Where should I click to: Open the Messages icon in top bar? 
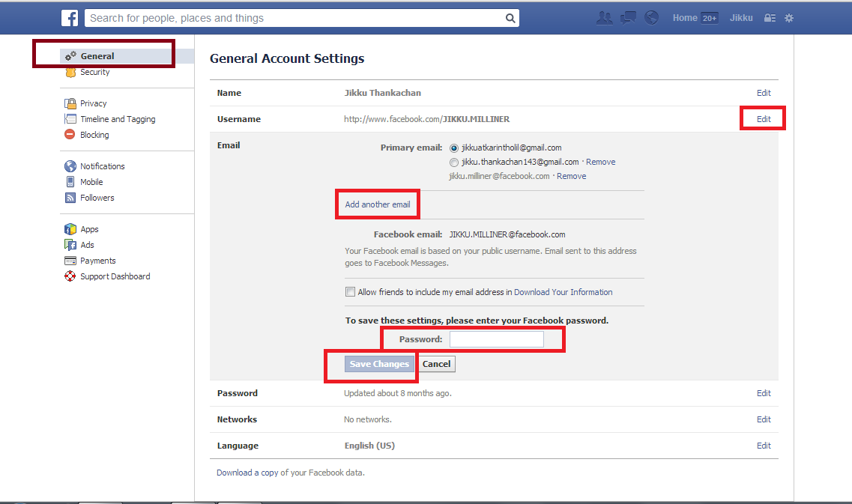point(627,16)
